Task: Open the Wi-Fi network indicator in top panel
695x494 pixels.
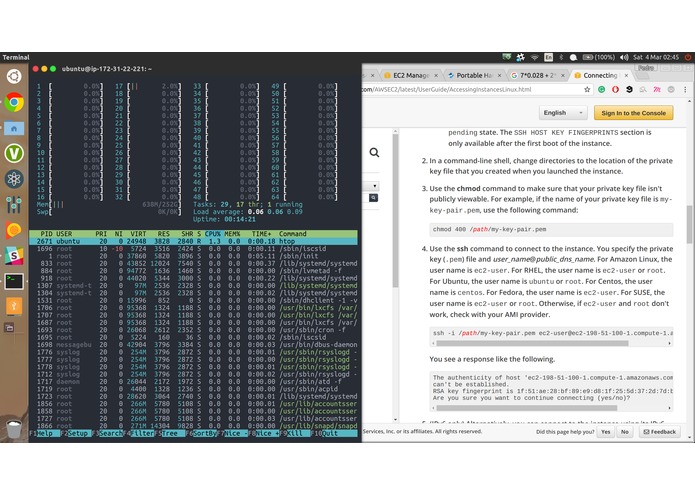Action: coord(535,57)
